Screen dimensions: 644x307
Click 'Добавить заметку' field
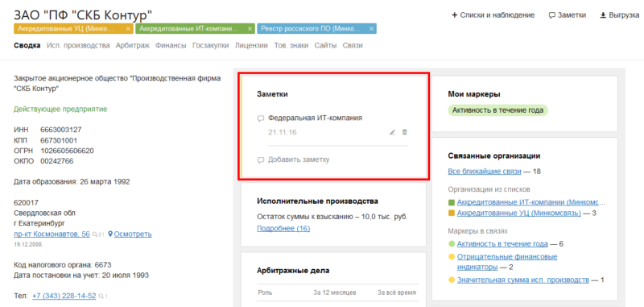(299, 160)
